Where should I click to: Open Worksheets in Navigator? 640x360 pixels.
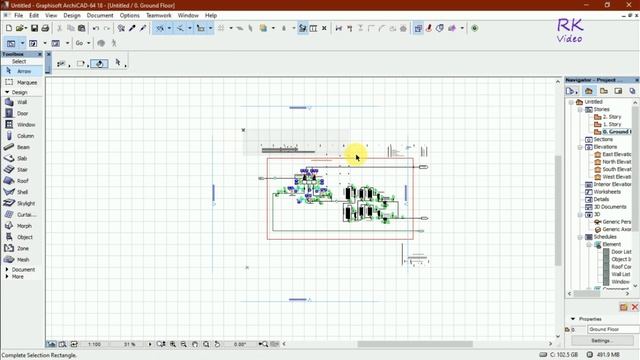pos(607,192)
